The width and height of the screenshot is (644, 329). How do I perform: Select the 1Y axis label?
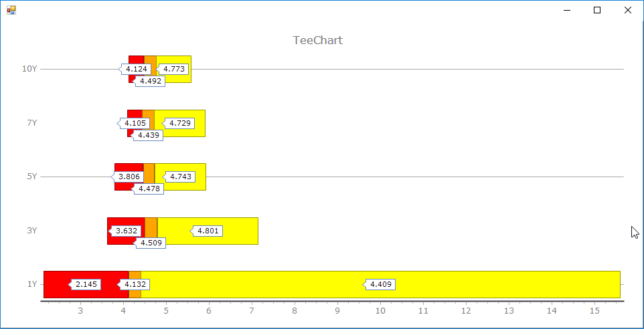pyautogui.click(x=32, y=284)
